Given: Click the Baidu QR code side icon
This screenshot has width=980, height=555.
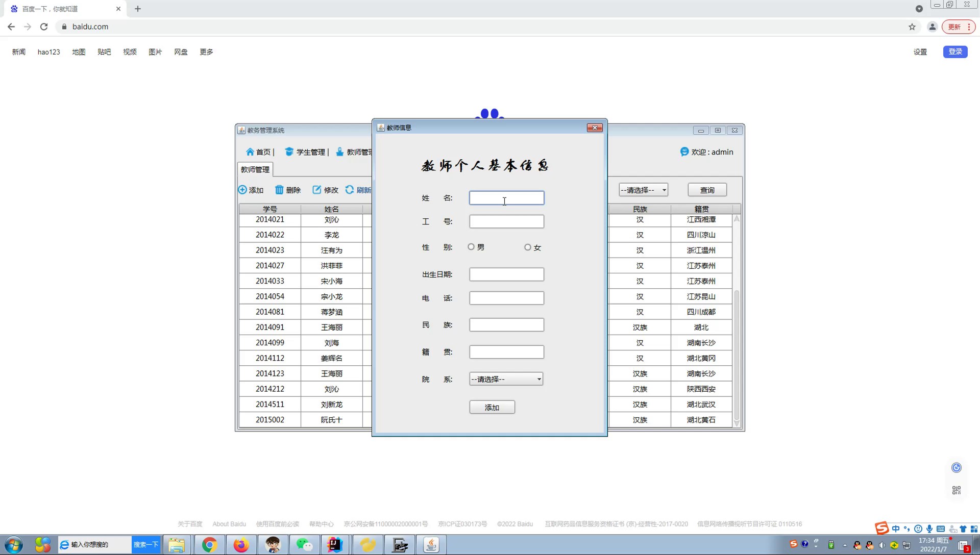Looking at the screenshot, I should click(x=957, y=490).
